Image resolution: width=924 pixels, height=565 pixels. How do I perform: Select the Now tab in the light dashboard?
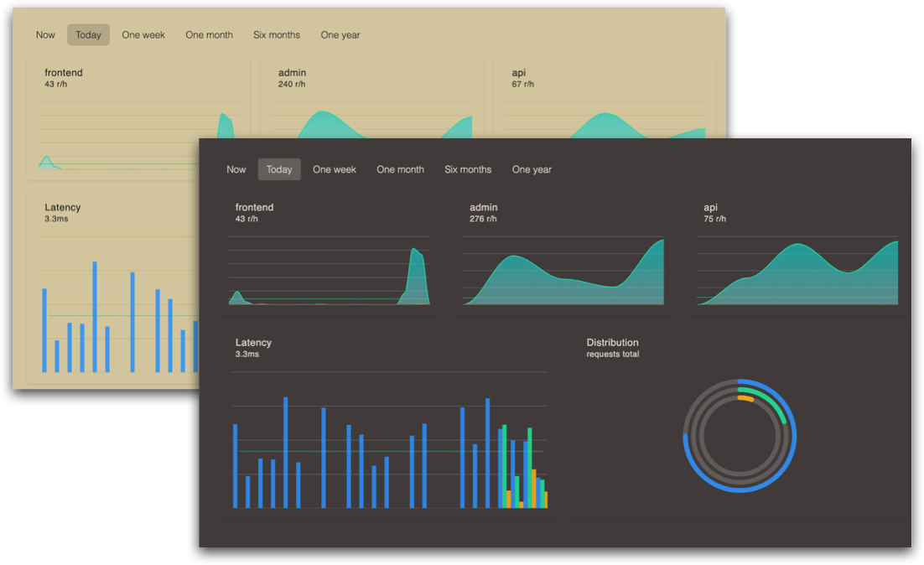coord(45,35)
